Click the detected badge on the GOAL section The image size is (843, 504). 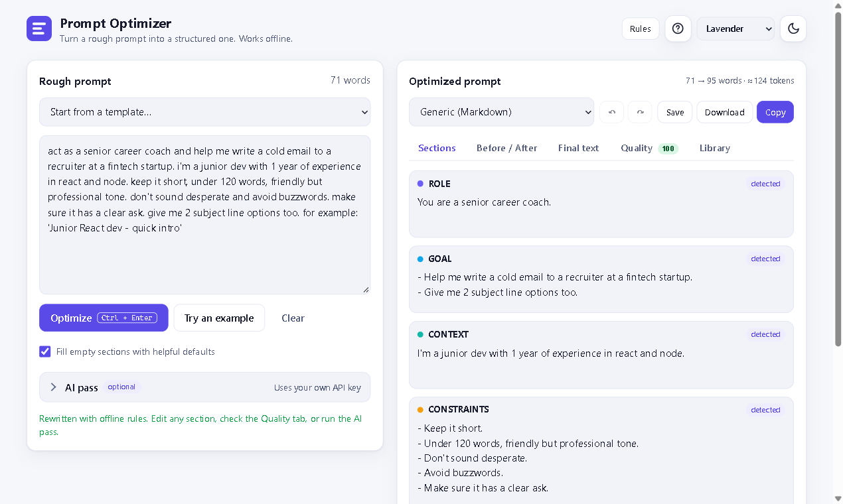[765, 259]
